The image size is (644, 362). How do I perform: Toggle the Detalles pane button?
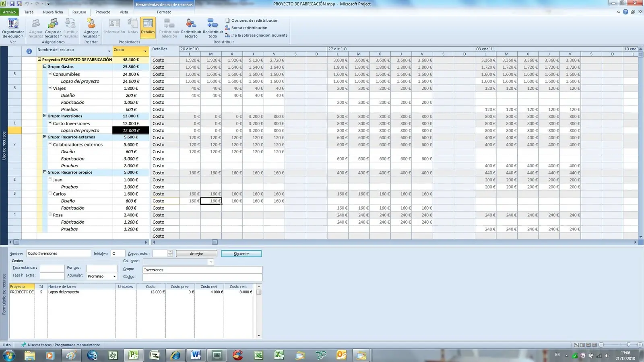148,28
